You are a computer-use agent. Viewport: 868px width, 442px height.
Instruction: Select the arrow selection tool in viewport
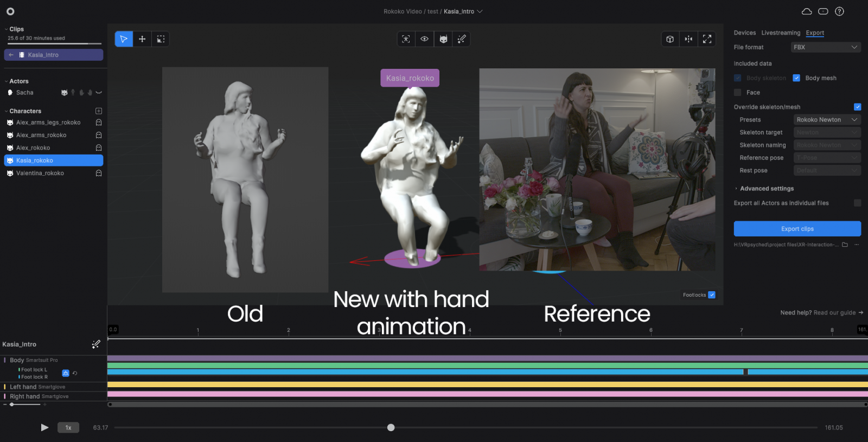click(124, 39)
